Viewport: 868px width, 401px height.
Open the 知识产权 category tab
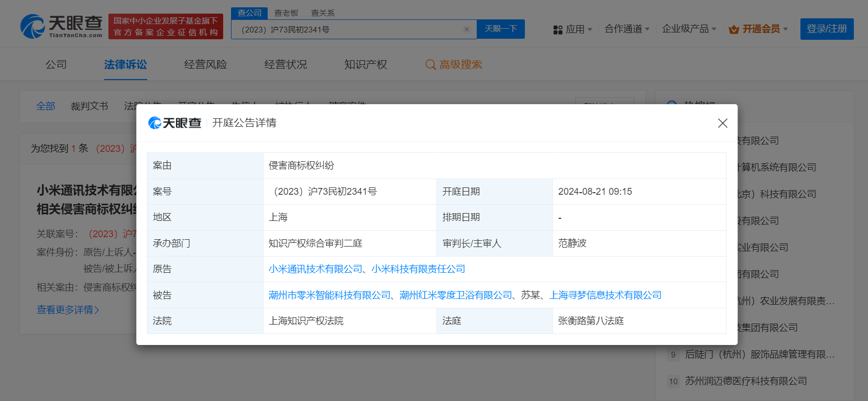(366, 64)
